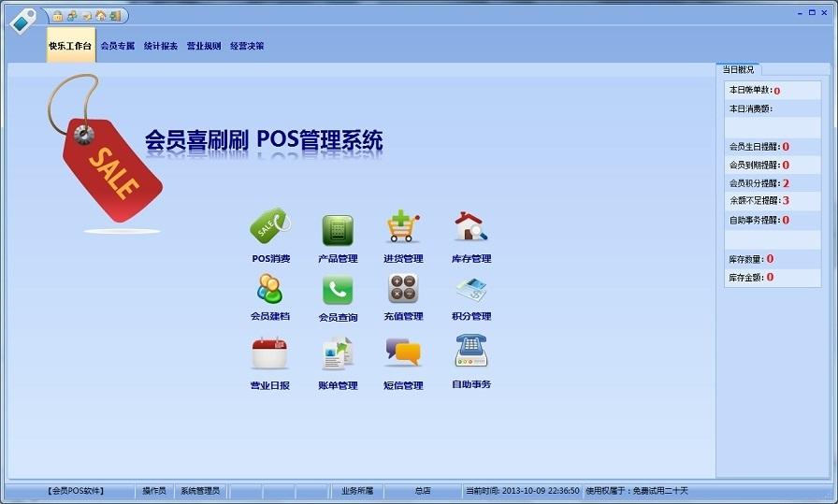Click the 进货管理 label
838x504 pixels.
pos(403,259)
